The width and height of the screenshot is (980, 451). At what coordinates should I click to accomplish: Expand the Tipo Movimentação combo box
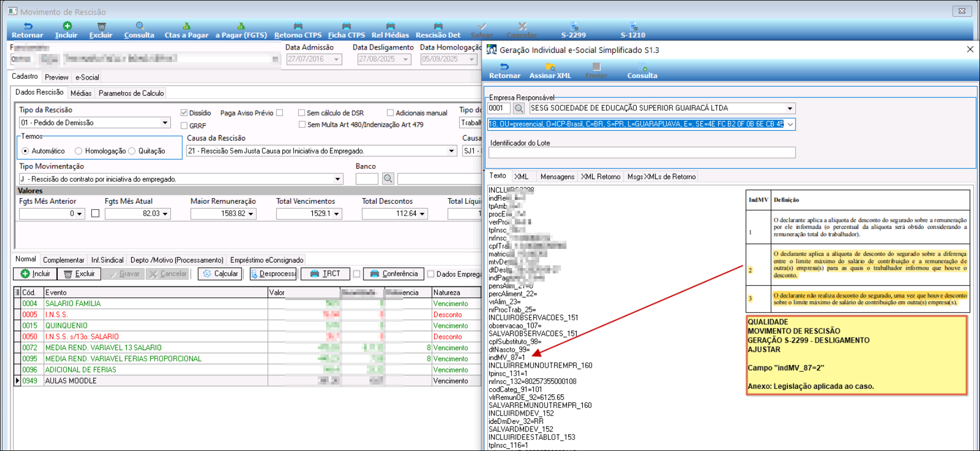point(337,179)
